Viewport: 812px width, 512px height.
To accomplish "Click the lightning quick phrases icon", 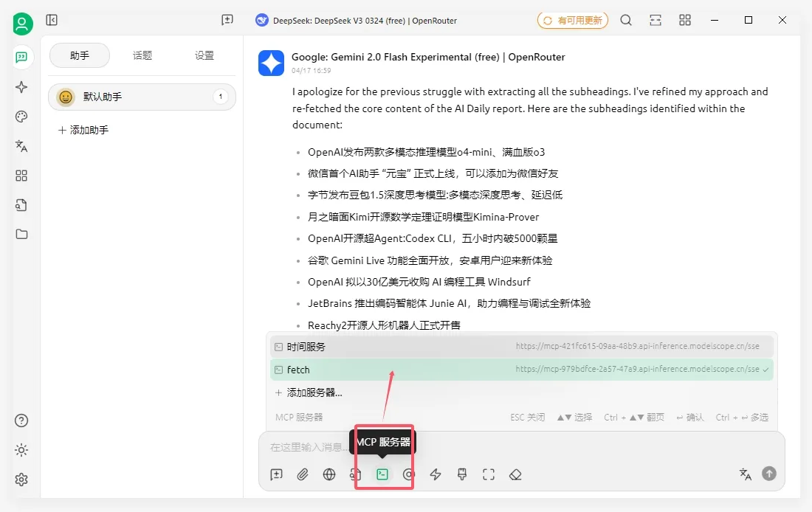I will click(x=436, y=474).
